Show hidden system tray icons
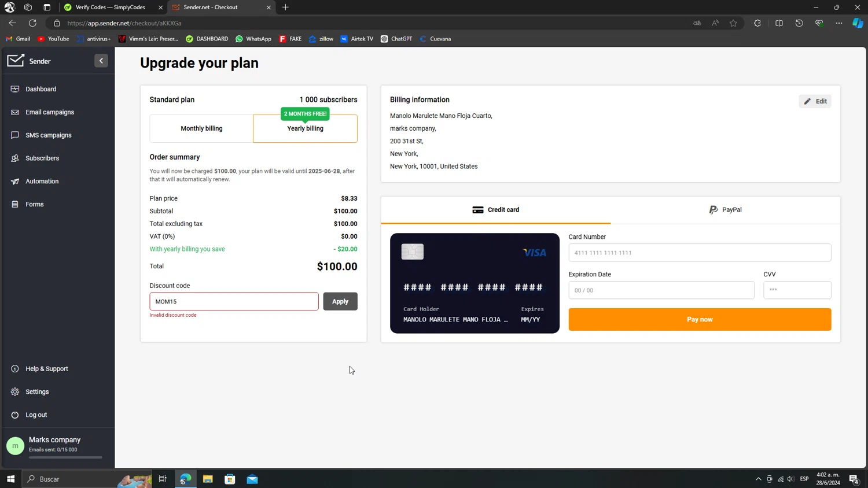868x488 pixels. click(x=758, y=479)
